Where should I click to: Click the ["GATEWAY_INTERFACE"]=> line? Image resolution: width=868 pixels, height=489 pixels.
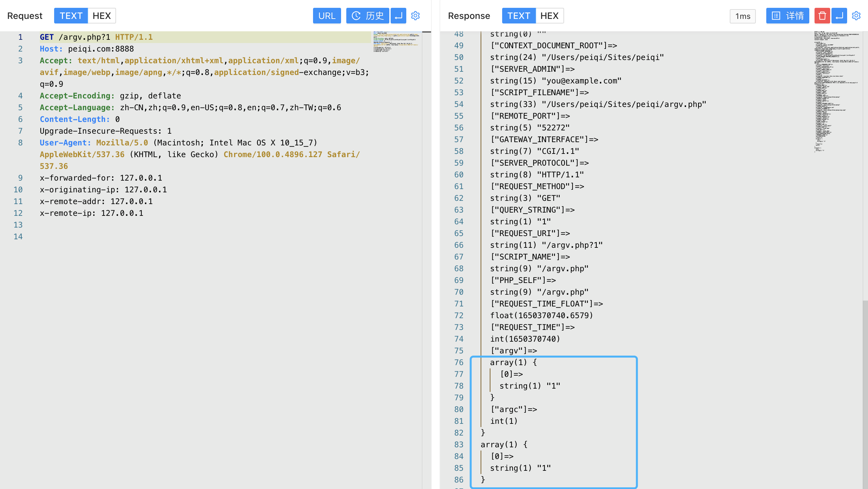[544, 140]
